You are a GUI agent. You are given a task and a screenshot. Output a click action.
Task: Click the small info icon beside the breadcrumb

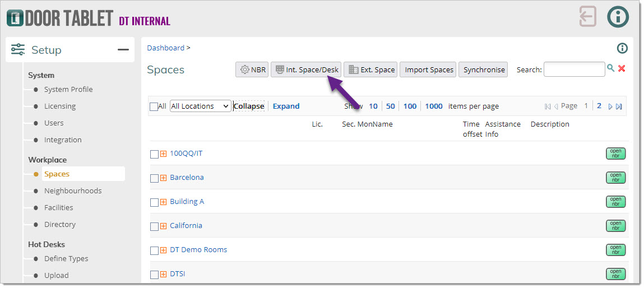click(622, 48)
